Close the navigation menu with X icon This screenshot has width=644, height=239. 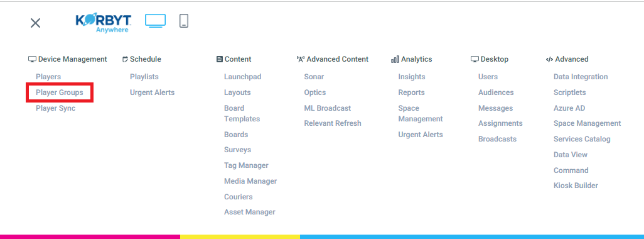click(35, 23)
